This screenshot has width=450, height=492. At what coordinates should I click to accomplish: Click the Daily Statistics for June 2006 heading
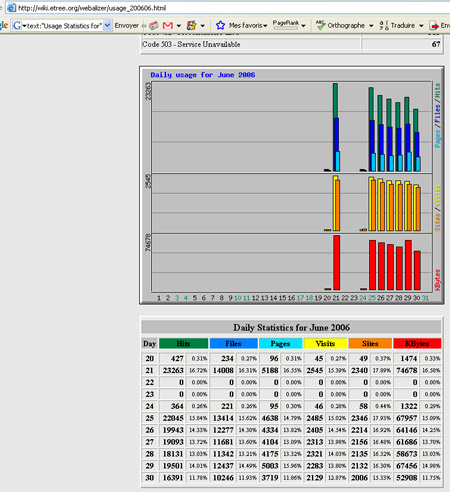click(x=291, y=327)
